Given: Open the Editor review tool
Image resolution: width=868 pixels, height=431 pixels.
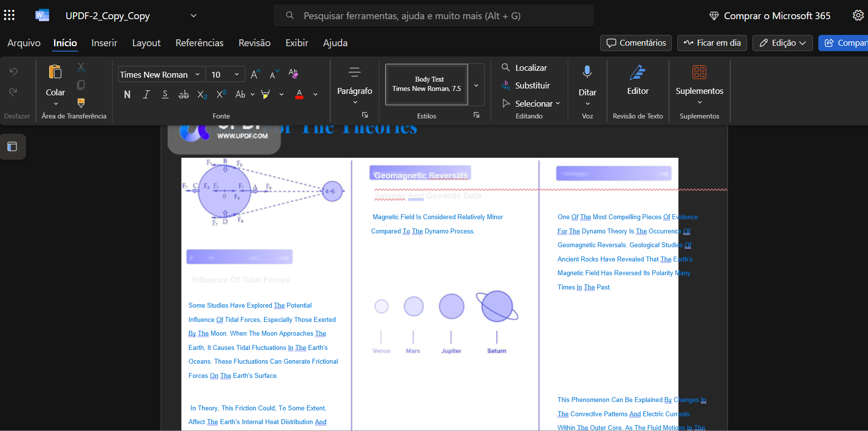Looking at the screenshot, I should (637, 81).
